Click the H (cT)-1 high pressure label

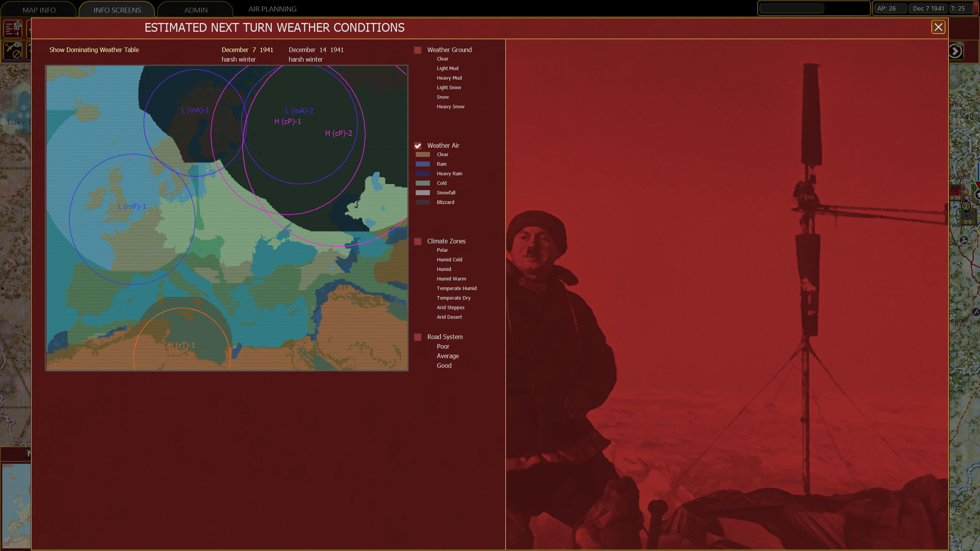tap(181, 346)
